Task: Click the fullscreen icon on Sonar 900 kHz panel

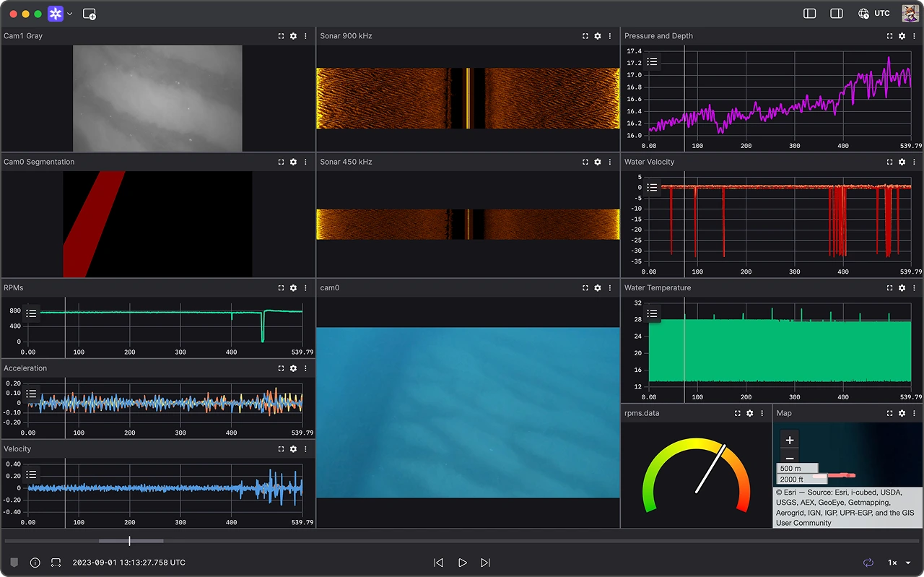Action: [585, 35]
